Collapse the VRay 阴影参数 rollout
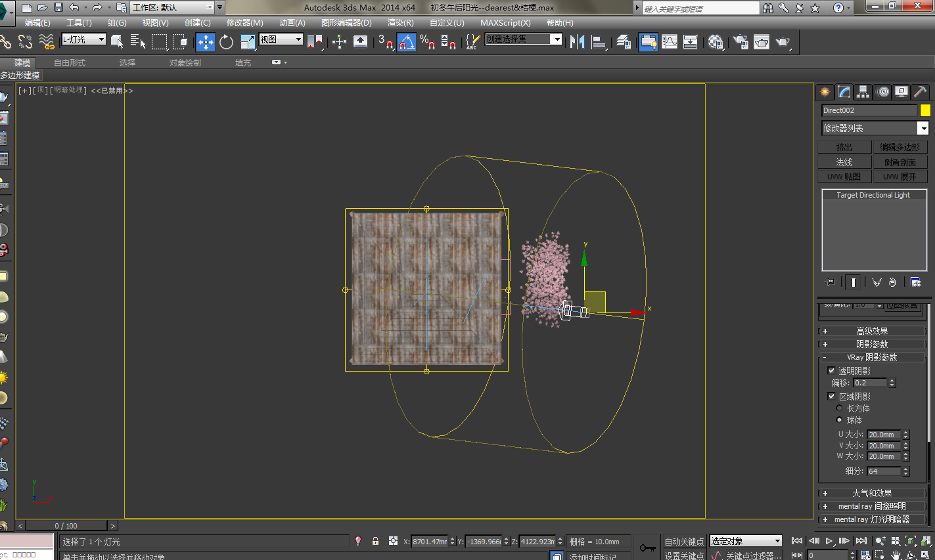The height and width of the screenshot is (560, 935). 871,357
